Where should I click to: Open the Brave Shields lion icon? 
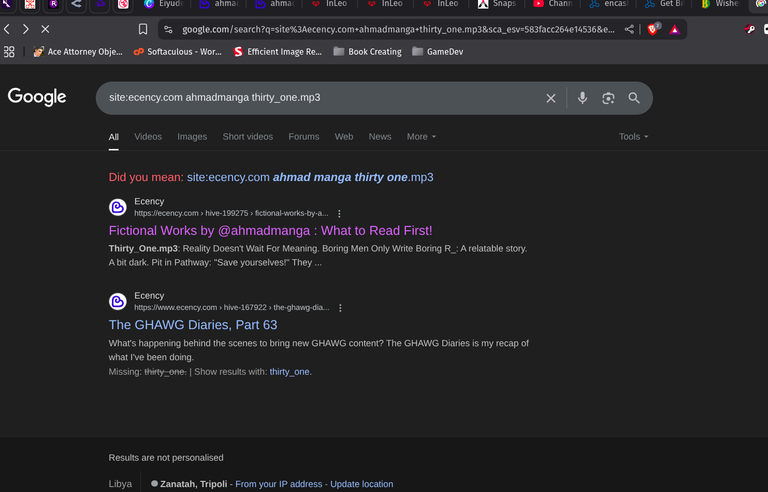coord(653,29)
